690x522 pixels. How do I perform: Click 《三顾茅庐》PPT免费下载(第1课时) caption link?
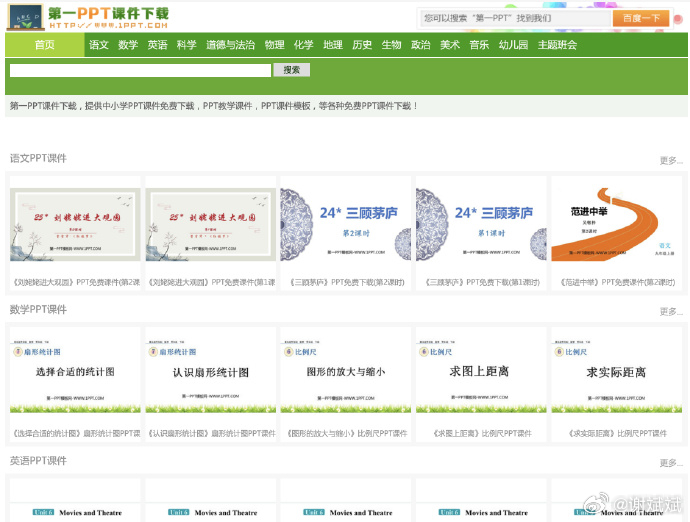[482, 282]
